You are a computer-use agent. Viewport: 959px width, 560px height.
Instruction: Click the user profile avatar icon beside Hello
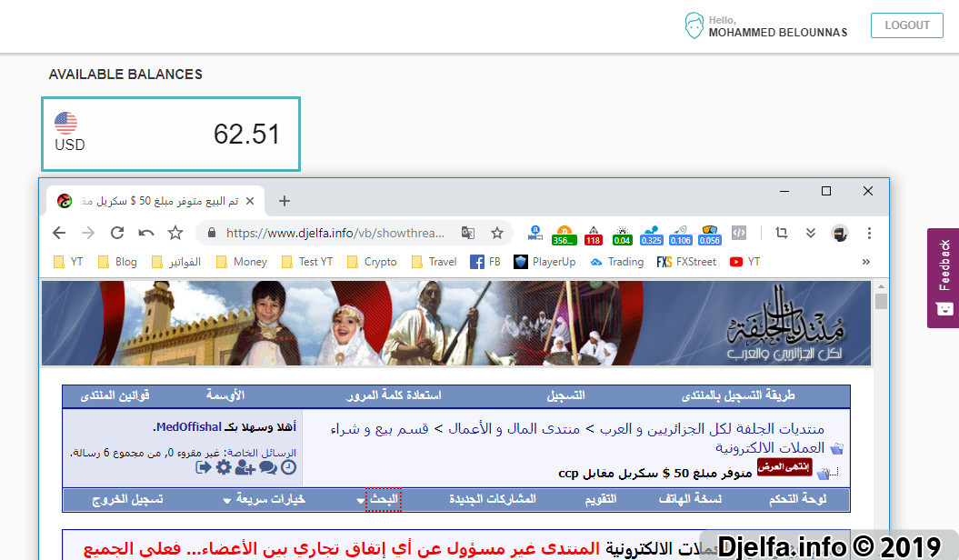click(x=694, y=25)
